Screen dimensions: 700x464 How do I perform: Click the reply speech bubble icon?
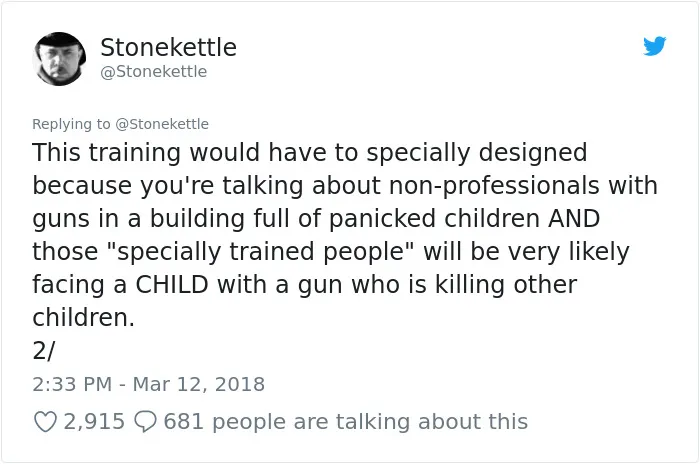145,422
